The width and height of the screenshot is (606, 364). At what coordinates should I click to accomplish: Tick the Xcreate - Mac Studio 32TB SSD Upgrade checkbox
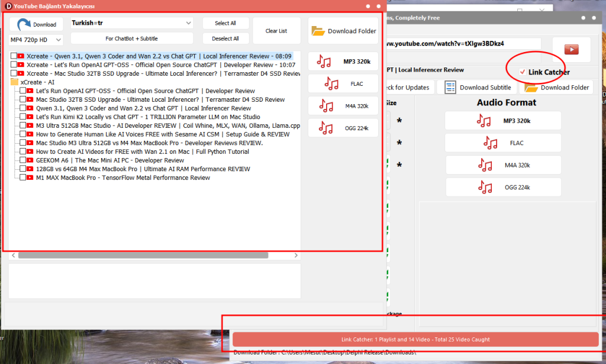[14, 73]
